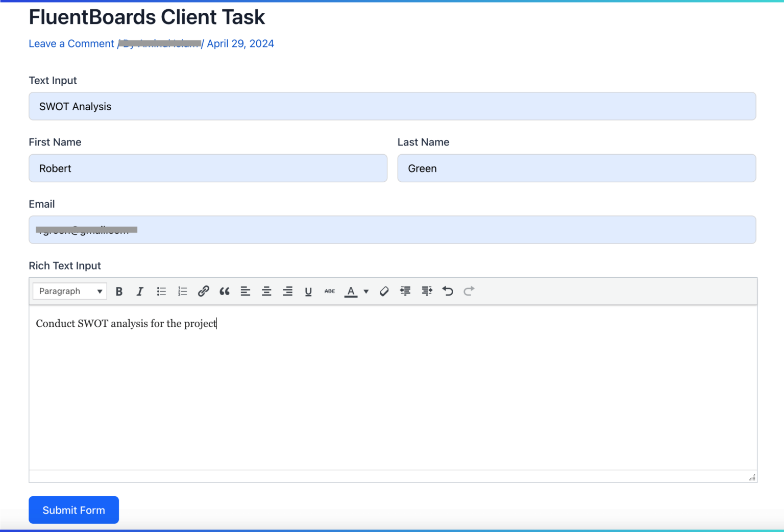Open the Leave a Comment link
784x532 pixels.
[71, 43]
